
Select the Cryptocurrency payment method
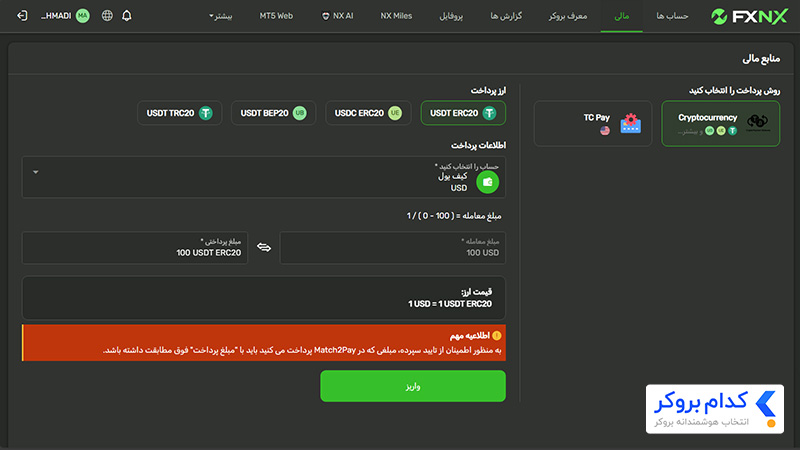click(720, 123)
